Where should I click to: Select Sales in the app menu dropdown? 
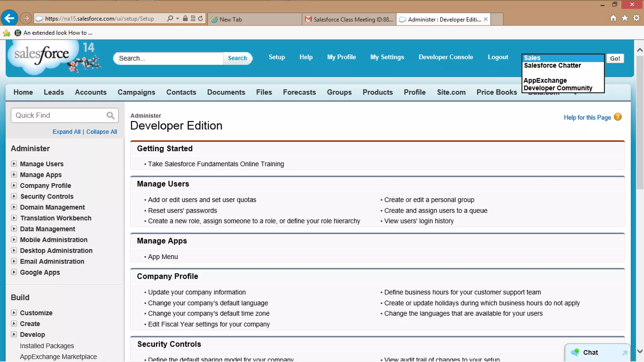(x=563, y=58)
